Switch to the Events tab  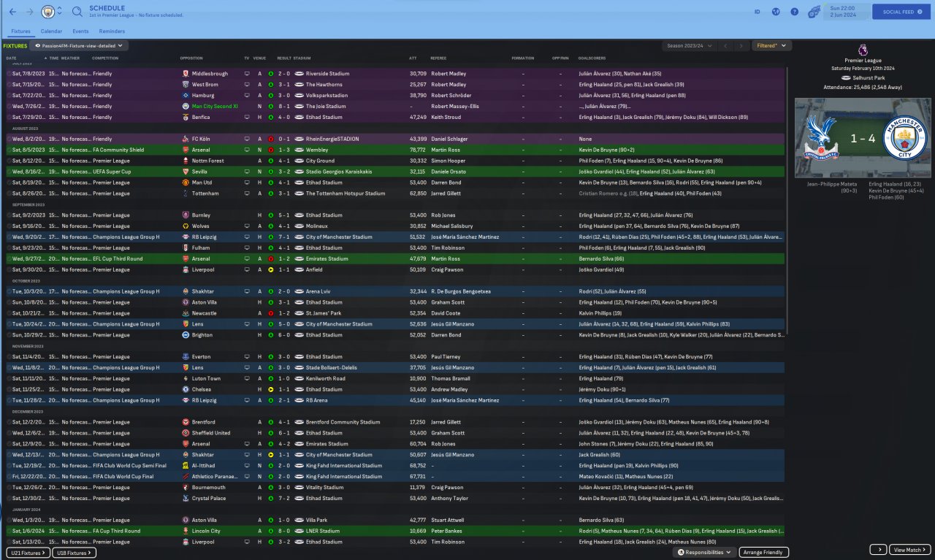(x=80, y=31)
